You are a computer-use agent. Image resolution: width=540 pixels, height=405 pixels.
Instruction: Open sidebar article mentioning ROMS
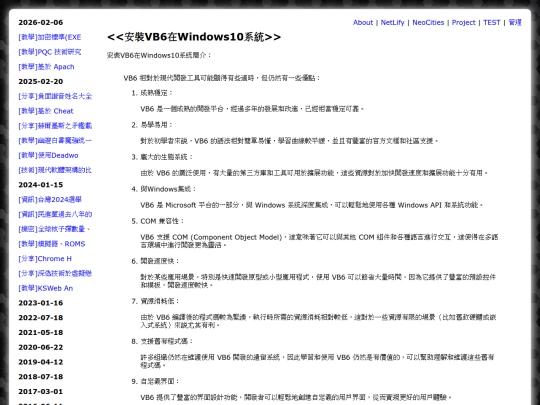pyautogui.click(x=52, y=244)
